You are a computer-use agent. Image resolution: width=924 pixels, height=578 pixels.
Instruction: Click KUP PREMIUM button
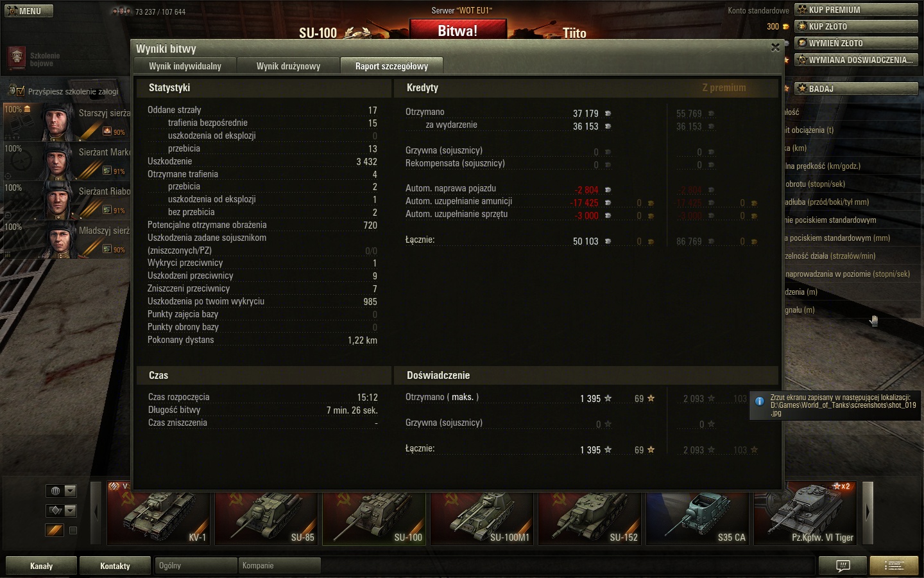point(856,10)
